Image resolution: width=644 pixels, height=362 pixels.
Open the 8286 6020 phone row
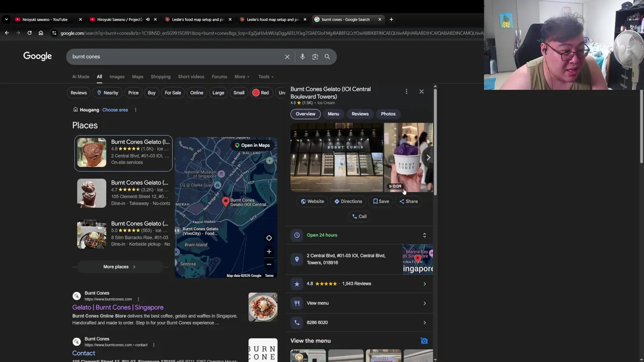pyautogui.click(x=360, y=323)
